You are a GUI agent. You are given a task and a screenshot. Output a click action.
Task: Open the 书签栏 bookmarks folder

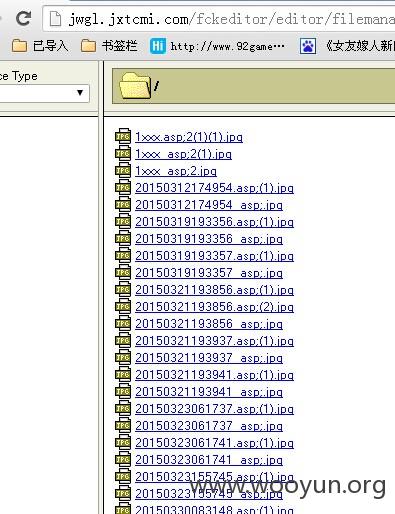click(x=109, y=46)
